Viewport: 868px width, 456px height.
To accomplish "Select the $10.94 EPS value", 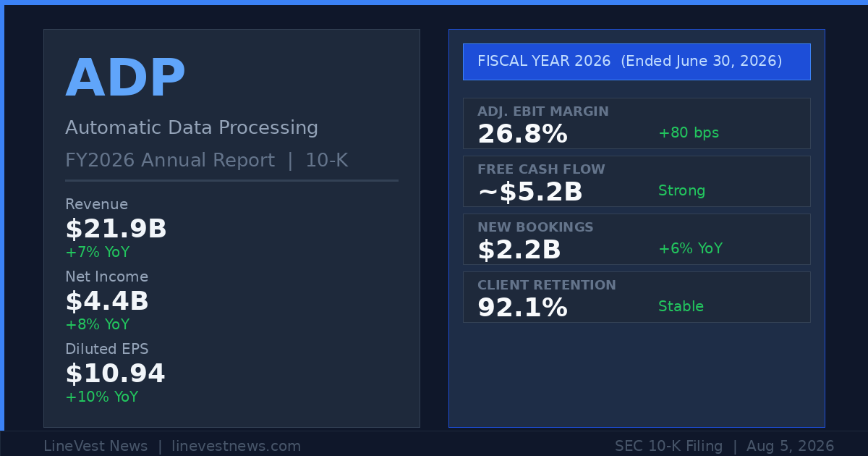I will 115,373.
